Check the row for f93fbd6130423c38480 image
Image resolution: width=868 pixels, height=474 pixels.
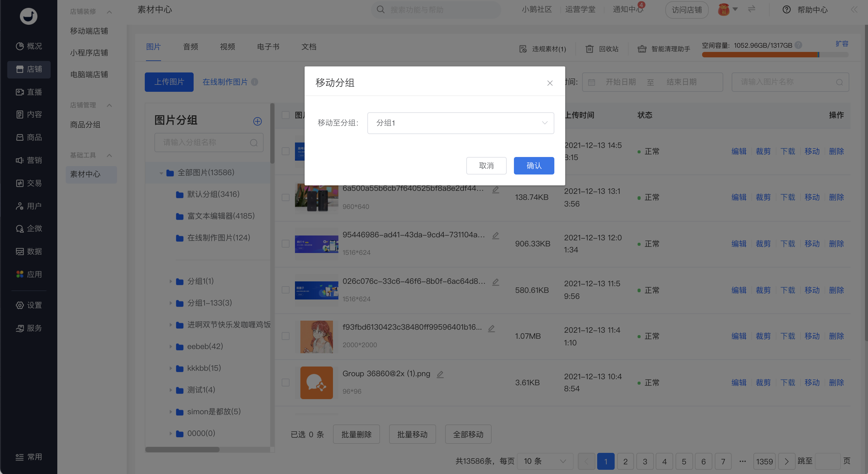285,336
